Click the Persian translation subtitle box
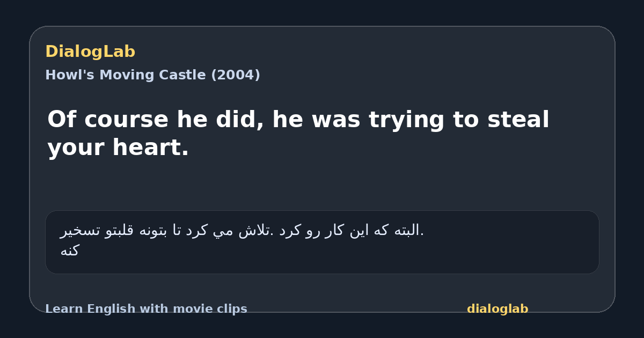644x338 pixels. coord(322,242)
